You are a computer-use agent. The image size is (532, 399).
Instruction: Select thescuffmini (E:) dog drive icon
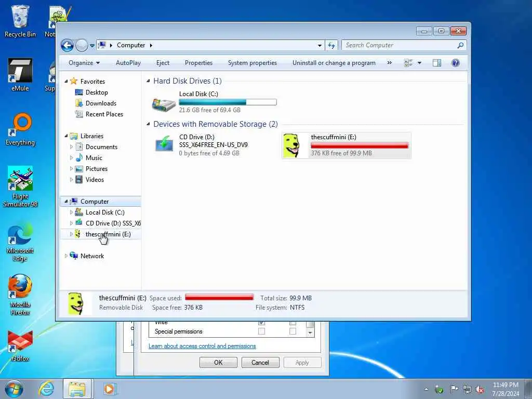click(x=292, y=145)
